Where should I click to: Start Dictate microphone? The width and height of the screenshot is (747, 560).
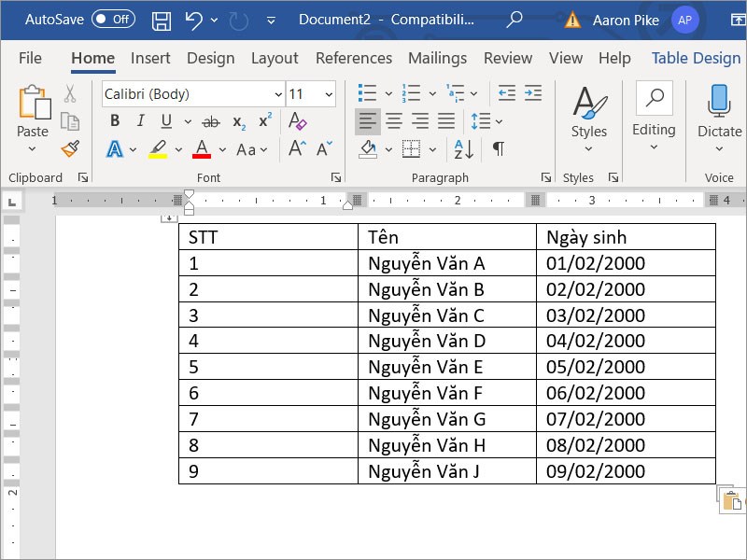coord(719,101)
